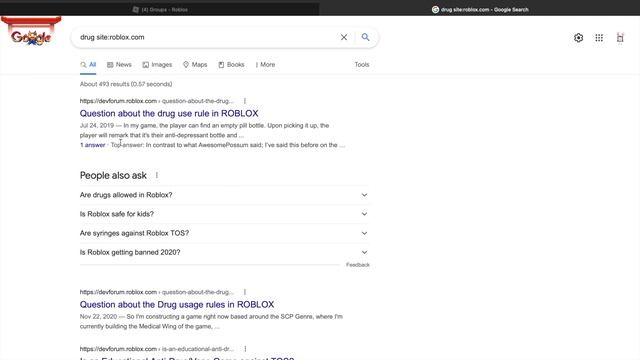Switch to the Images tab
This screenshot has height=360, width=640.
(157, 65)
